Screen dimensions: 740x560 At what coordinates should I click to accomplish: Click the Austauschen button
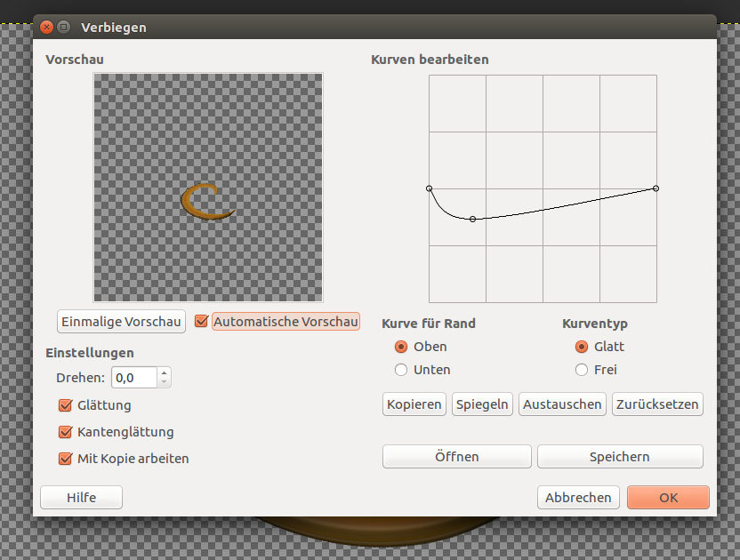coord(562,404)
